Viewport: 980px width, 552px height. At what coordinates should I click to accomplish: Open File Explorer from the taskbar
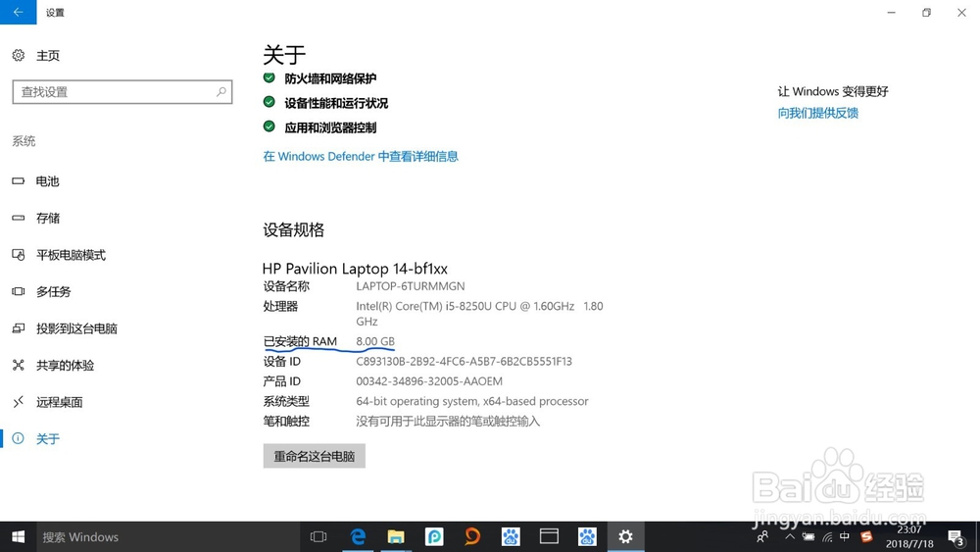(x=396, y=537)
